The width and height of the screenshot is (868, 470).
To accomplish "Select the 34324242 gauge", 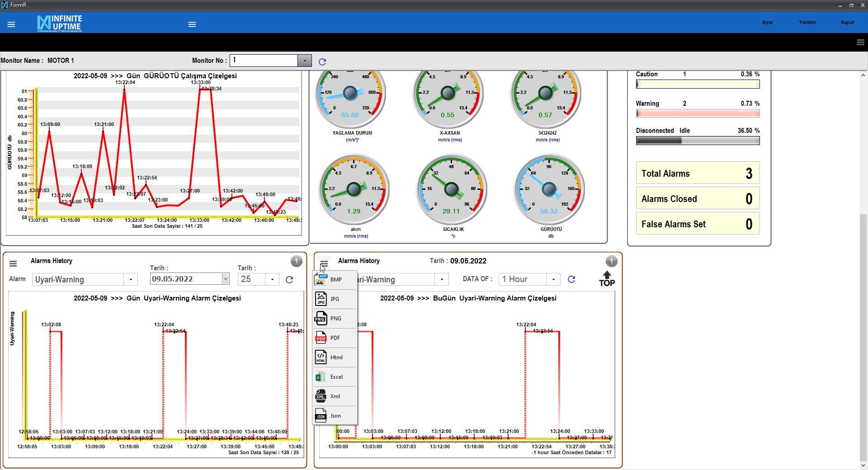I will (x=546, y=94).
